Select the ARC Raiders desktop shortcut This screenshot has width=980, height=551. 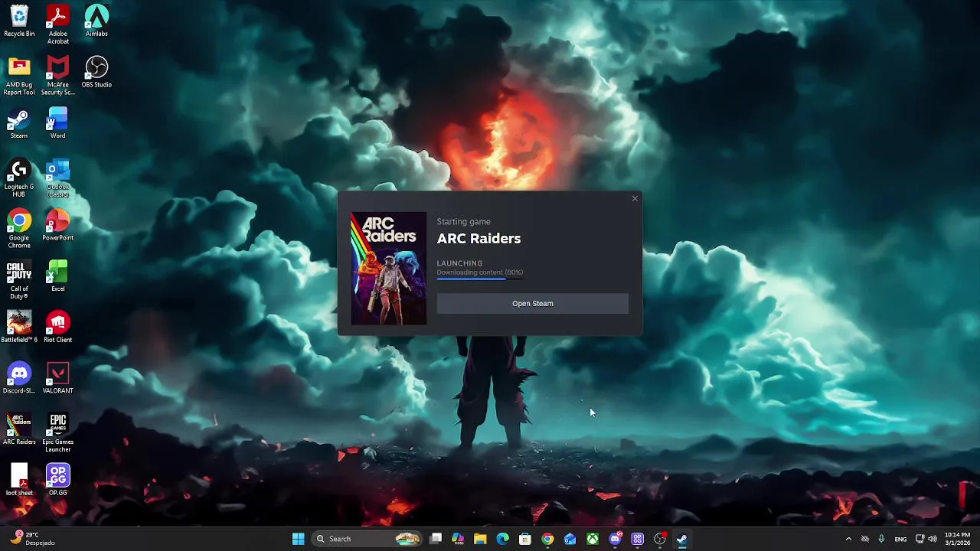[x=19, y=430]
